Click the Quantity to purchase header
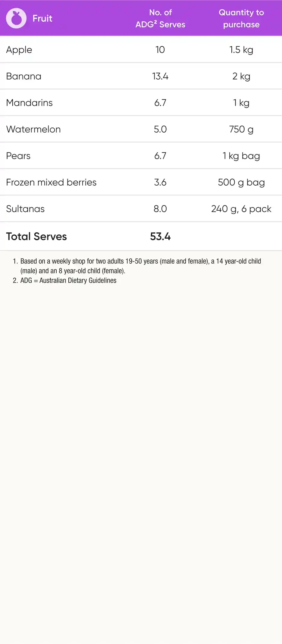This screenshot has width=282, height=644. point(241,18)
